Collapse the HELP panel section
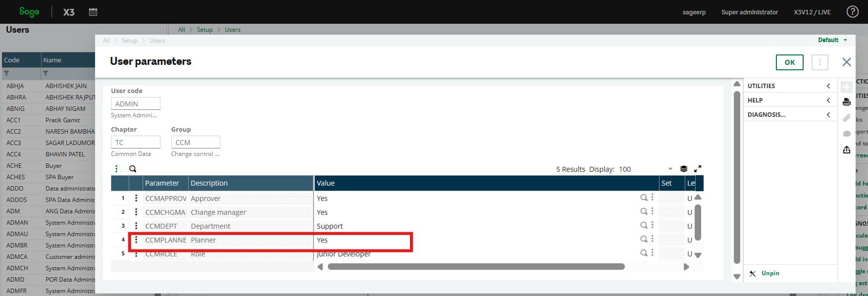 pos(828,100)
